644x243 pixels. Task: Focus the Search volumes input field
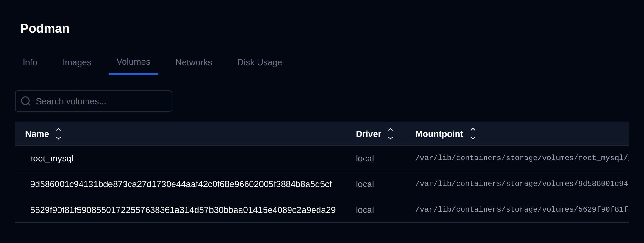94,101
